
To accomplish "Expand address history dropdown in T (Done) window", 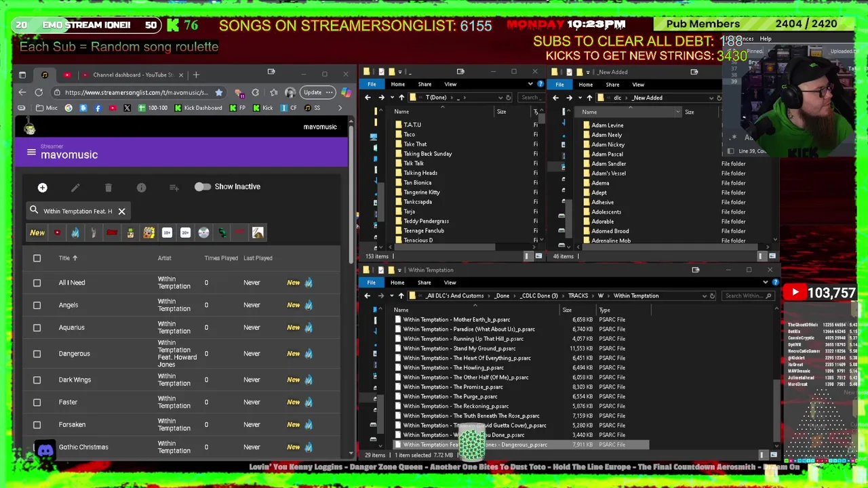I will (x=500, y=98).
